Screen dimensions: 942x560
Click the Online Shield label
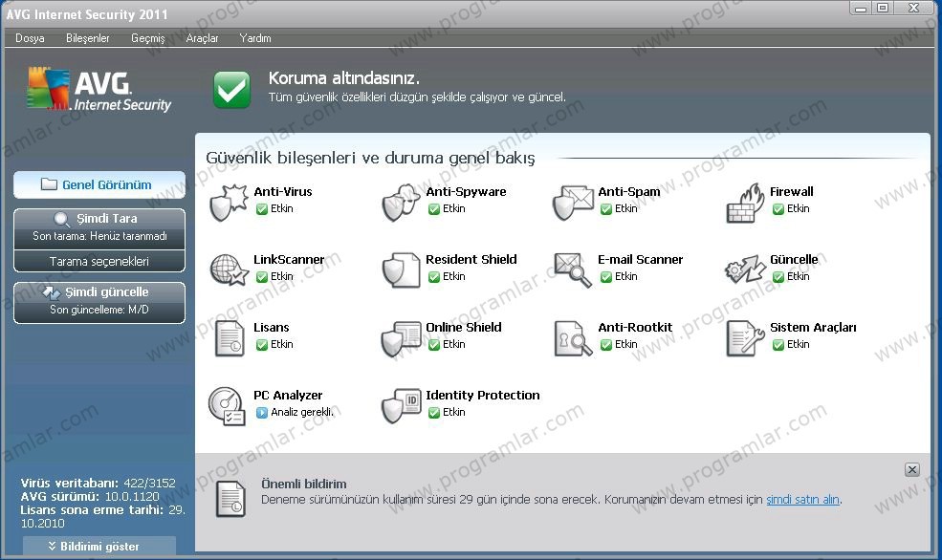pos(463,327)
